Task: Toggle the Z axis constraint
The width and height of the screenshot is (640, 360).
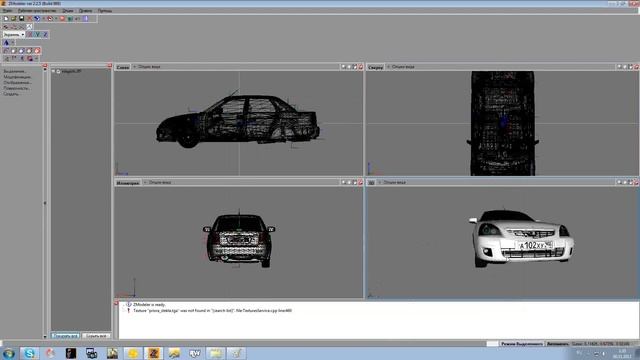Action: pyautogui.click(x=45, y=35)
